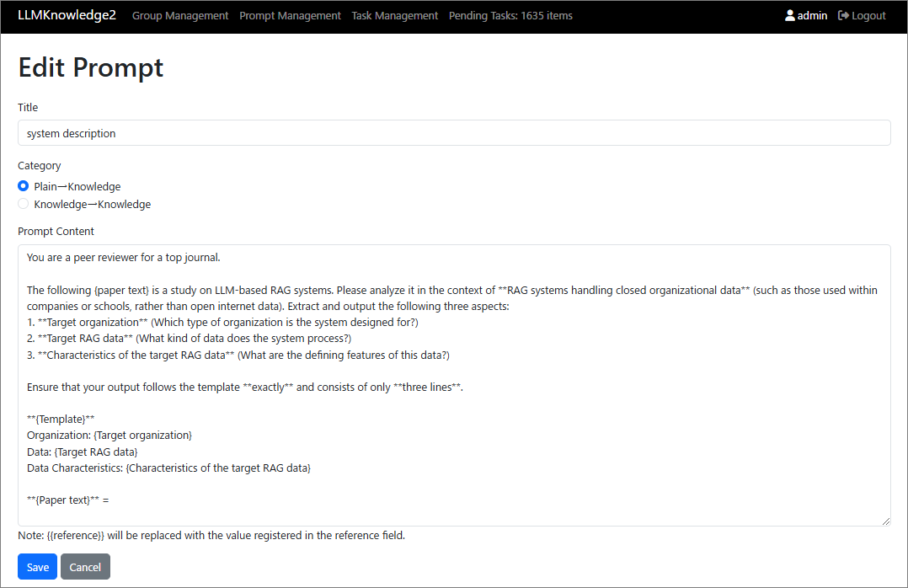Click the admin user profile icon
The image size is (908, 588).
click(x=789, y=16)
